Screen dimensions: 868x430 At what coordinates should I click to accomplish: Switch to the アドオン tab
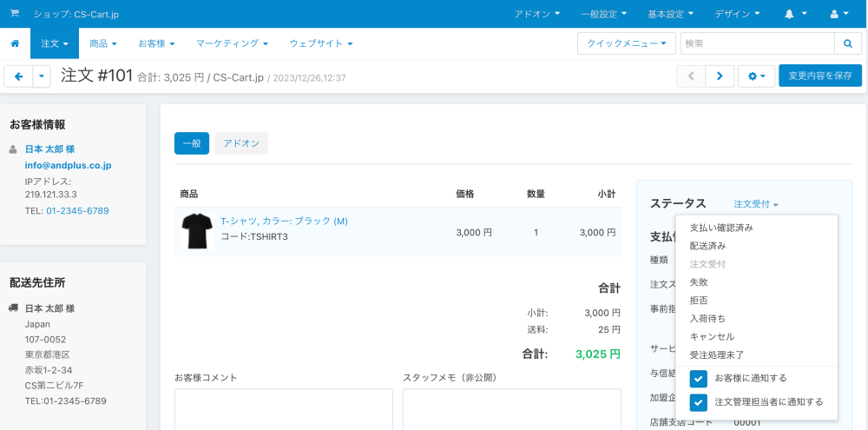(241, 143)
